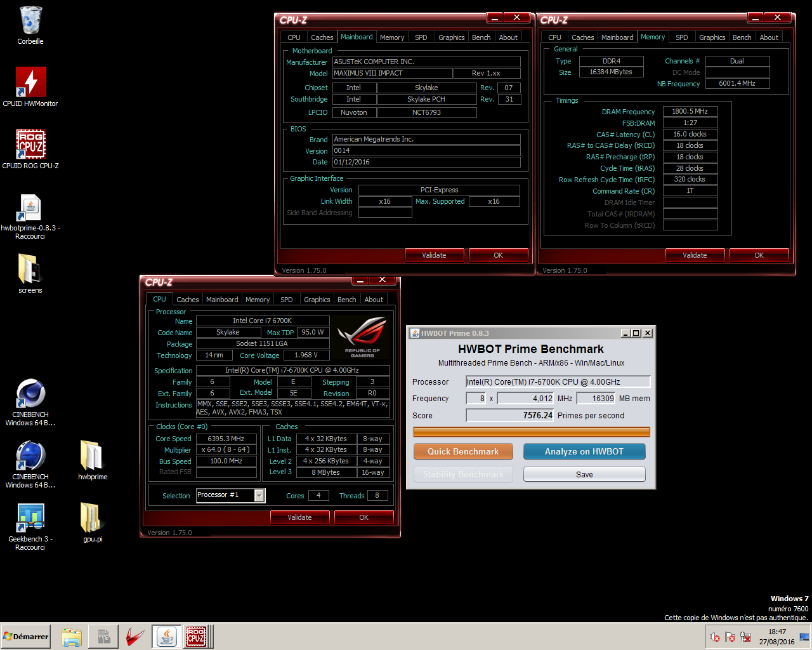The width and height of the screenshot is (812, 650).
Task: Click the NB Frequency 6001.4 MHz value
Action: [x=737, y=83]
